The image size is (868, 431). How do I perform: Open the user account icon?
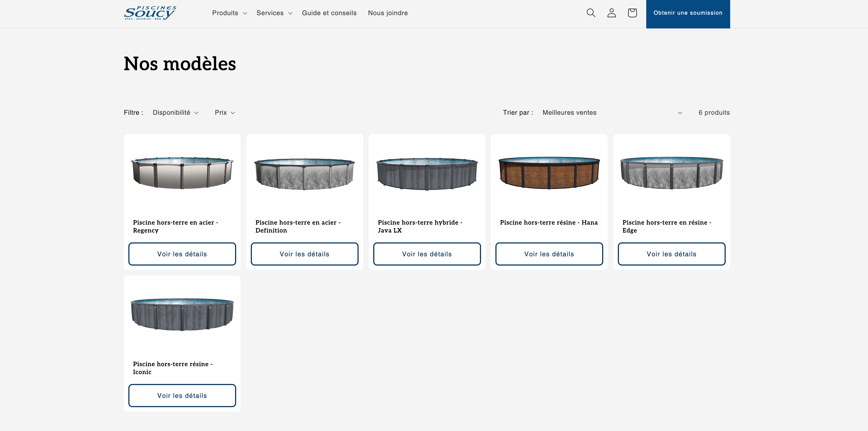click(x=611, y=13)
